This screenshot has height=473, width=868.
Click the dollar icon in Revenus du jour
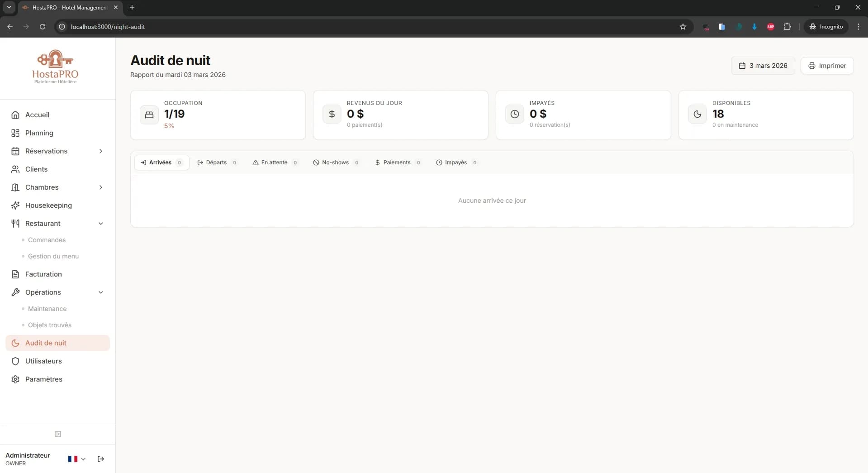click(332, 115)
